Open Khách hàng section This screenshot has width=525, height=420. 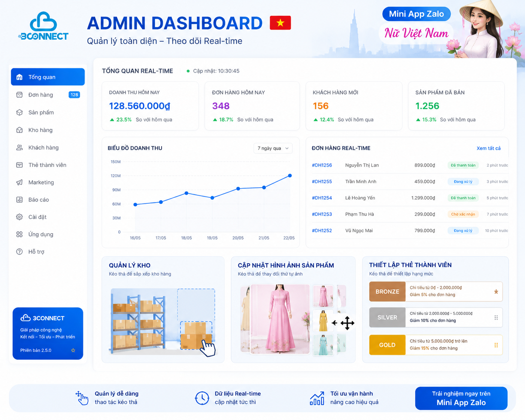(x=48, y=147)
